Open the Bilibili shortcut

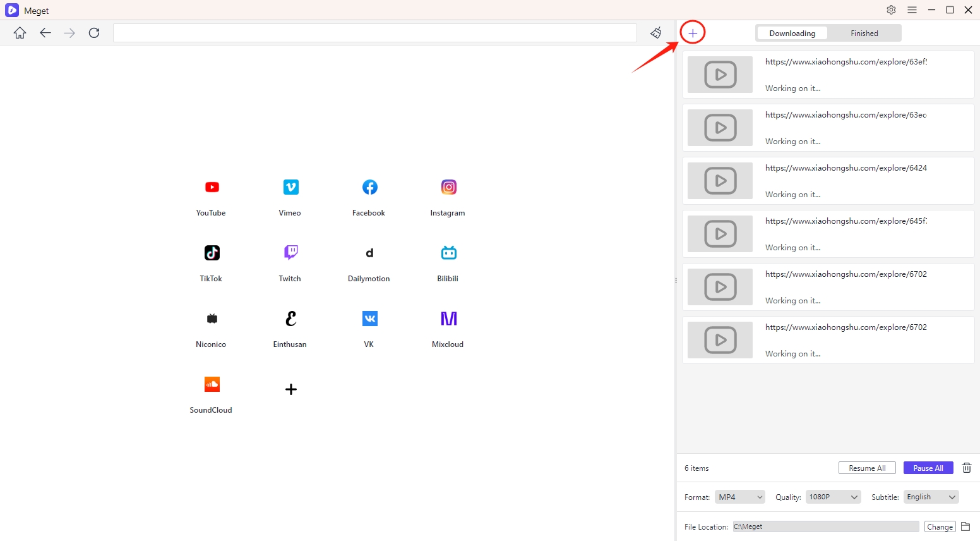pos(448,263)
